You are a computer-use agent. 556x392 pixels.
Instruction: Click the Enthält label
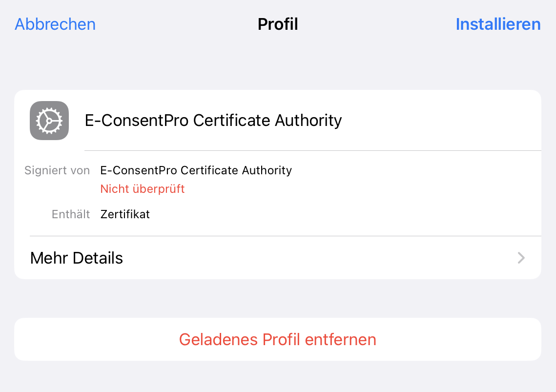click(x=71, y=214)
